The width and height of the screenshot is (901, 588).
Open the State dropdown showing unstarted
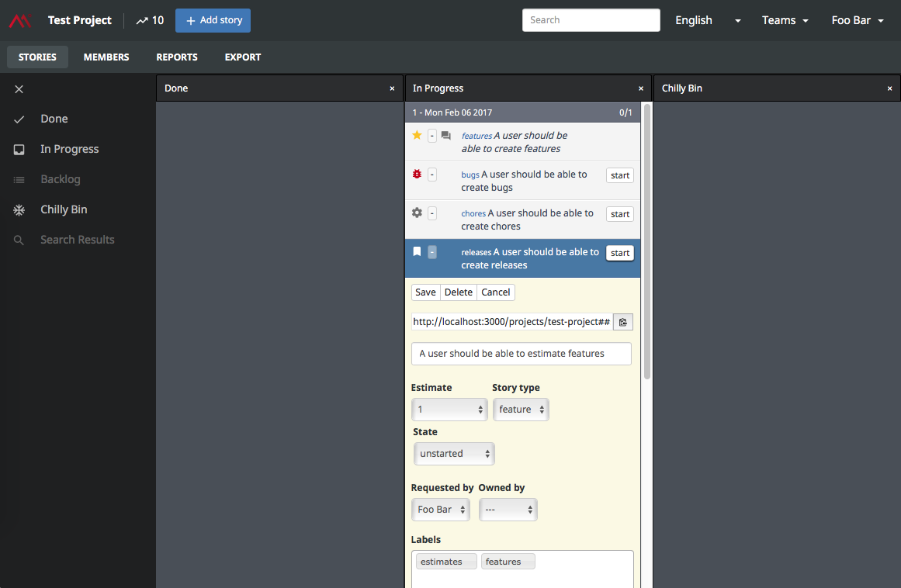(453, 453)
